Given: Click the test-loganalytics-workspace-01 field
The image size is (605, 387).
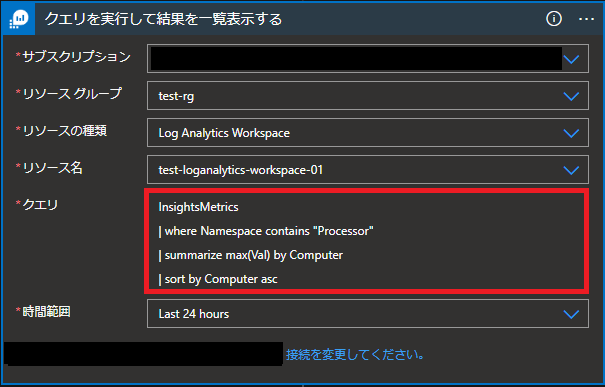Looking at the screenshot, I should tap(368, 170).
